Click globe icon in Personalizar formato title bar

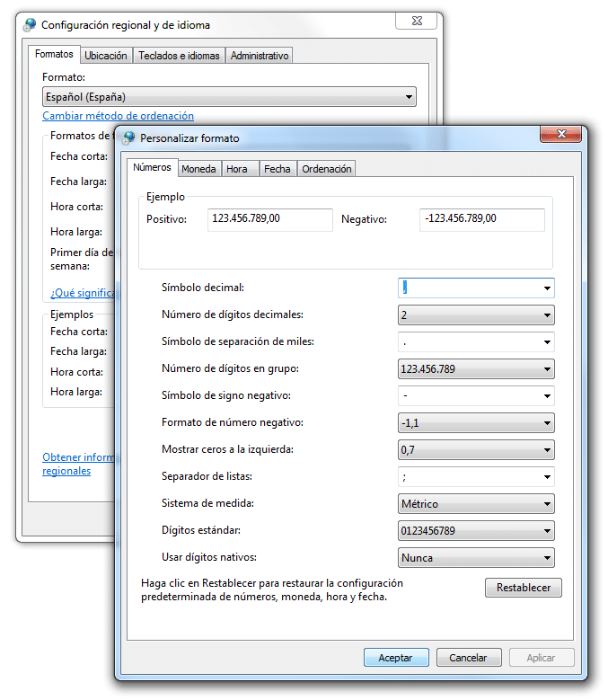128,138
